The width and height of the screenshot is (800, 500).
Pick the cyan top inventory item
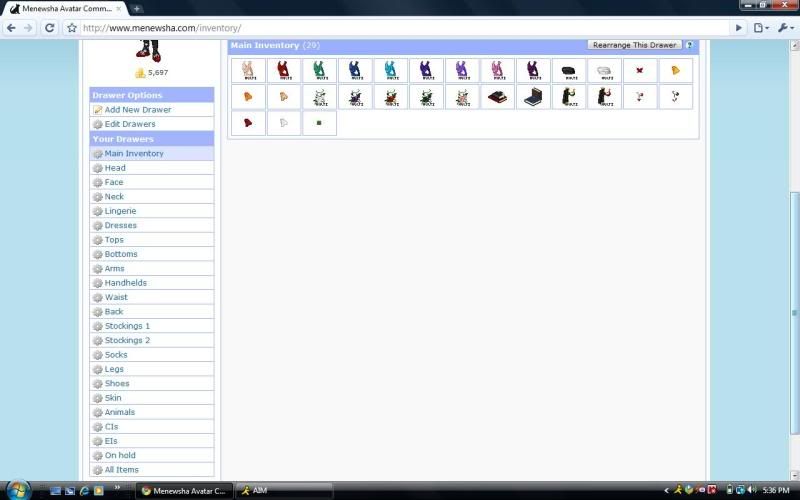391,70
